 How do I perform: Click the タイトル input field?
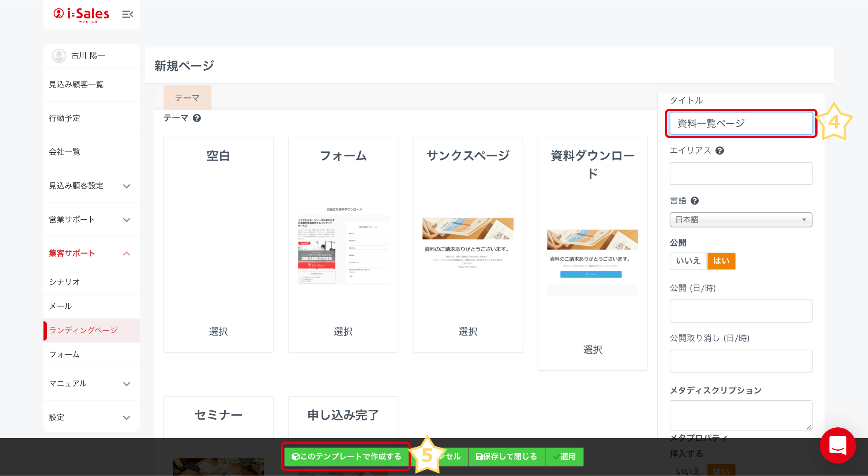point(741,123)
